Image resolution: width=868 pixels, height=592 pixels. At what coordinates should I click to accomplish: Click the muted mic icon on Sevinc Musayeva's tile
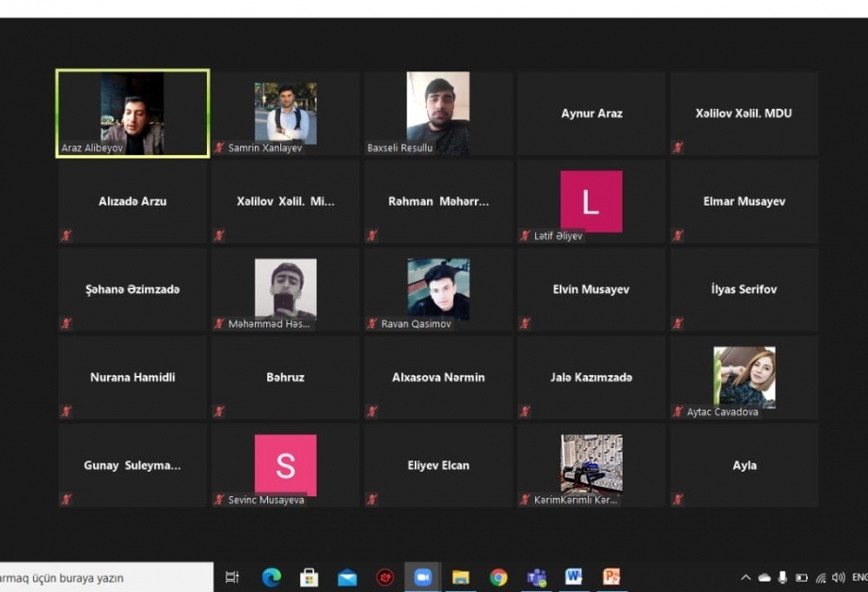220,500
